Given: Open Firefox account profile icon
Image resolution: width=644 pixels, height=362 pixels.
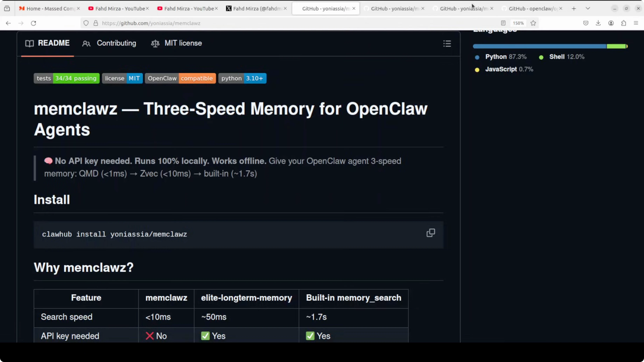Looking at the screenshot, I should tap(611, 23).
